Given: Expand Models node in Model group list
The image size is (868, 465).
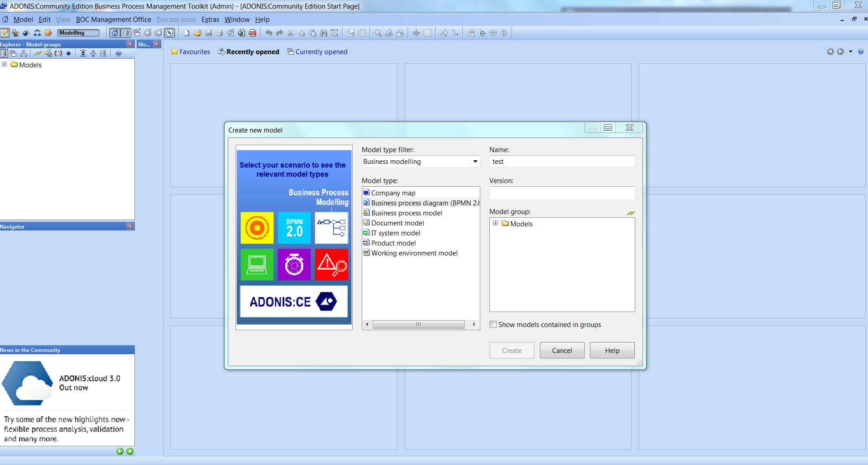Looking at the screenshot, I should click(496, 223).
